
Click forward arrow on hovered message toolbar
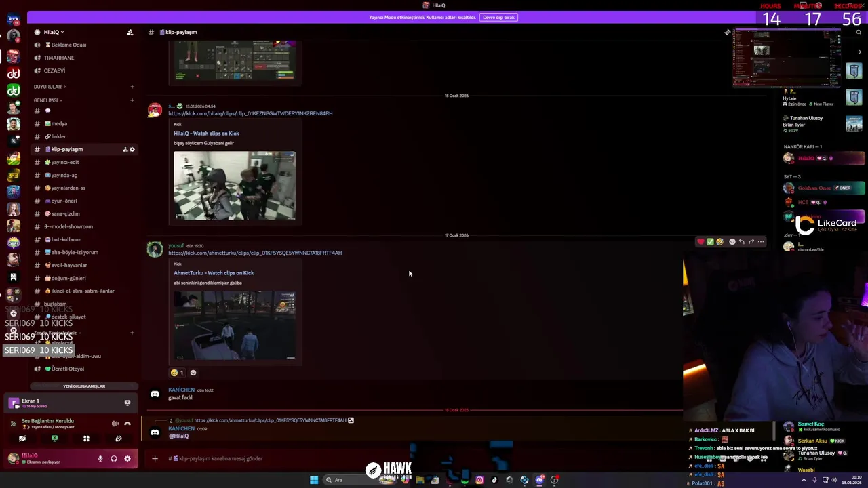[751, 241]
